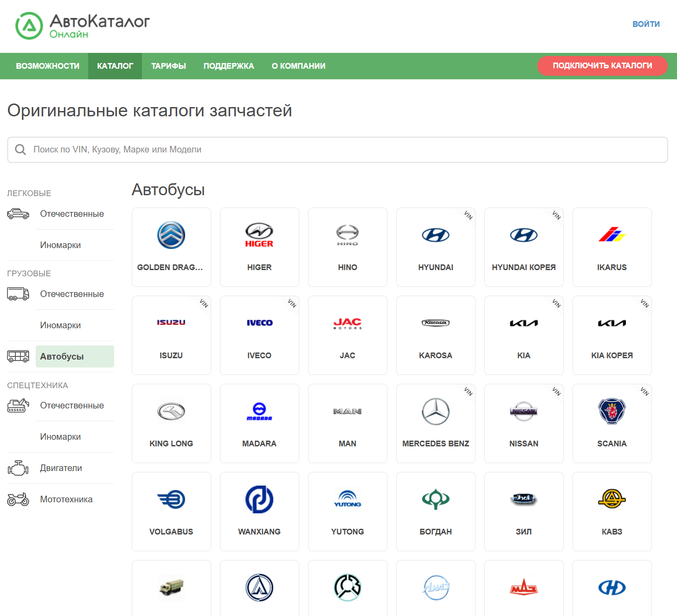This screenshot has height=616, width=677.
Task: Open the KIA Корея catalog
Action: (612, 335)
